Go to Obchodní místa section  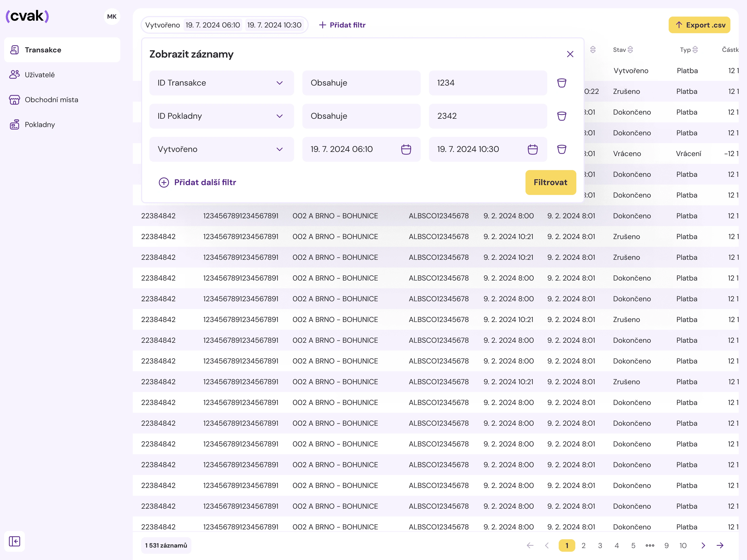click(51, 100)
